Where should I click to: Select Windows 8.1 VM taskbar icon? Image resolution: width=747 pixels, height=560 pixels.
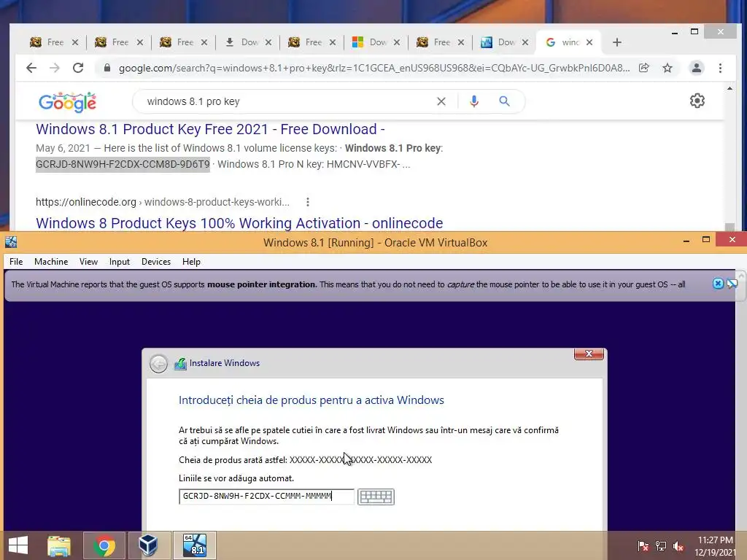click(195, 545)
